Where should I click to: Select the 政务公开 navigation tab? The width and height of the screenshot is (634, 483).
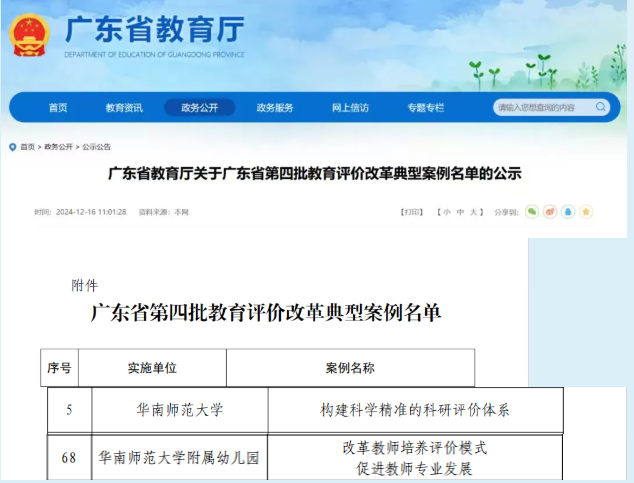[199, 108]
